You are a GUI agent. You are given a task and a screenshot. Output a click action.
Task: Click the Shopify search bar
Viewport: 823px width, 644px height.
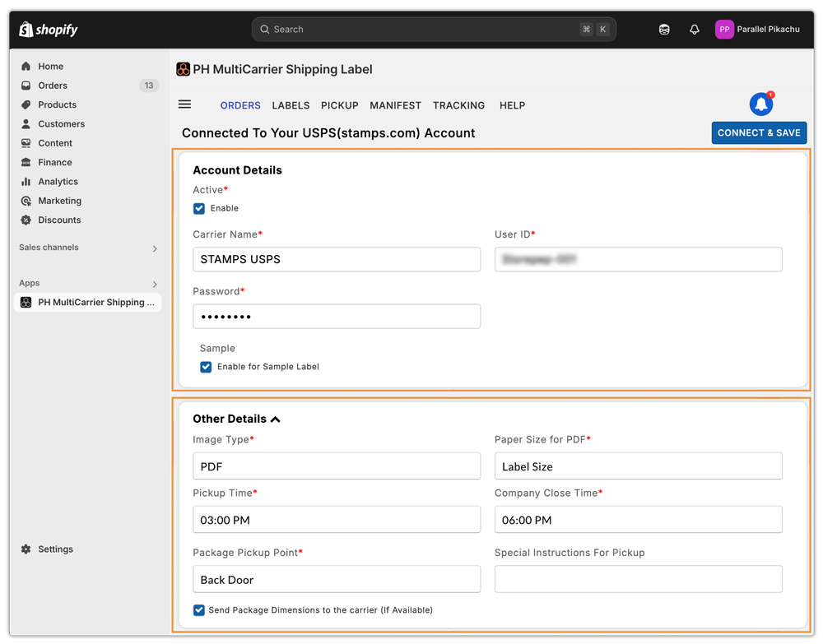click(x=434, y=30)
